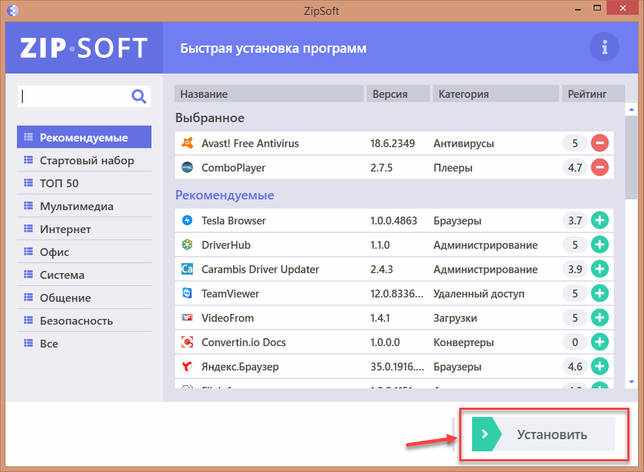Click the 4.7 rating of ComboPlayer

point(575,168)
